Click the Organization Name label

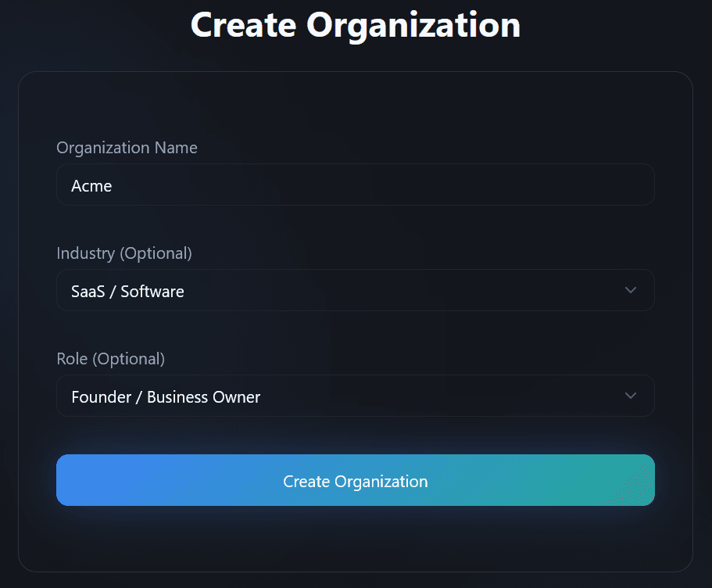(x=127, y=148)
